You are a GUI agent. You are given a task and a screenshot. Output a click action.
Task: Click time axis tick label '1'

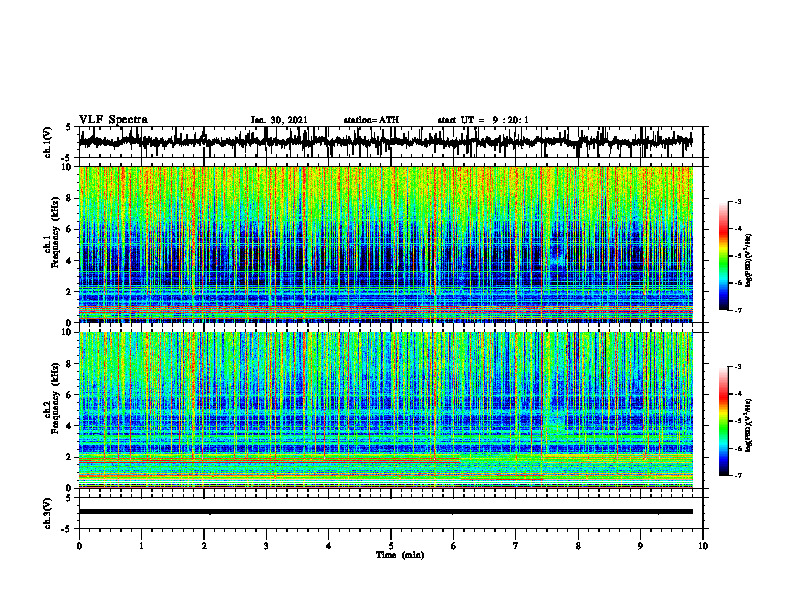tap(141, 546)
